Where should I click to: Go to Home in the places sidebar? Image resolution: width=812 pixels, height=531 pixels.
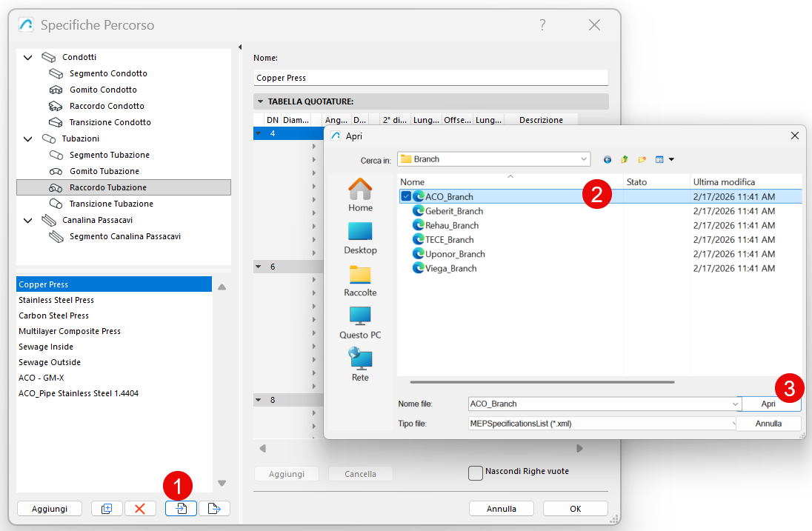[360, 195]
